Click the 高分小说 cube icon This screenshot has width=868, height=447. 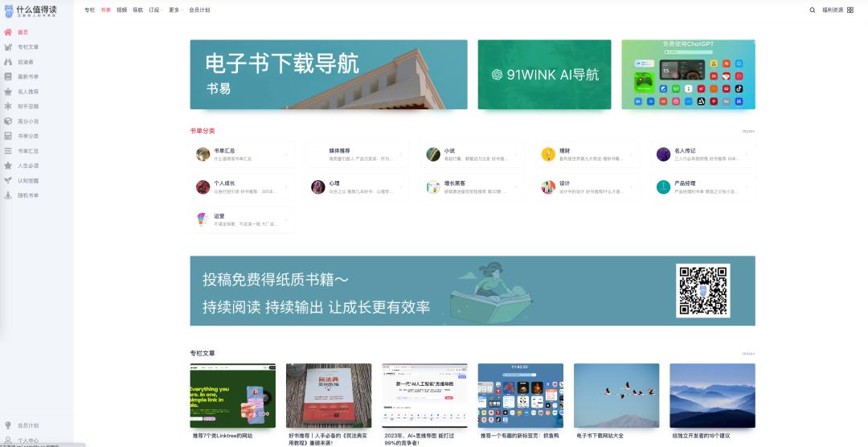(8, 121)
